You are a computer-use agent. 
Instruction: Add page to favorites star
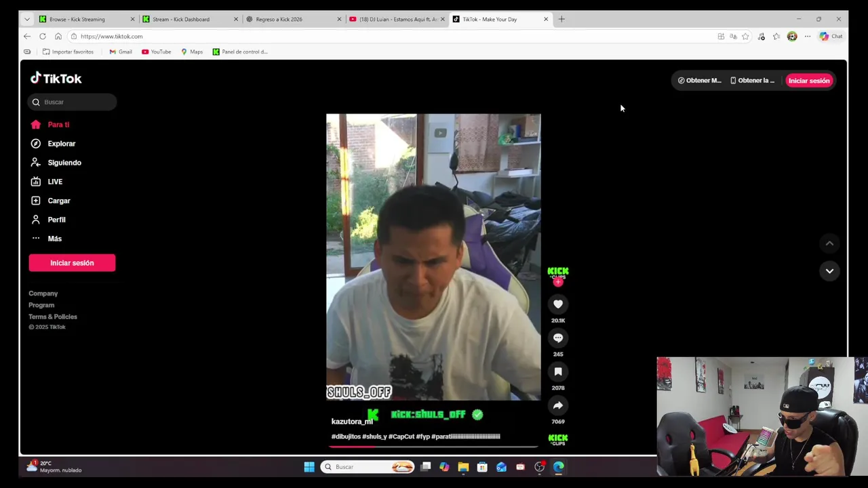pyautogui.click(x=745, y=37)
